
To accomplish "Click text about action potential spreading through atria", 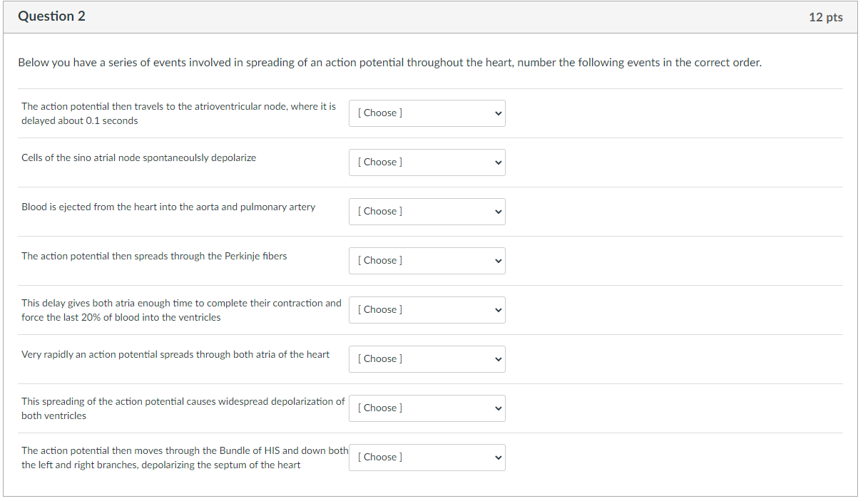I will 175,354.
